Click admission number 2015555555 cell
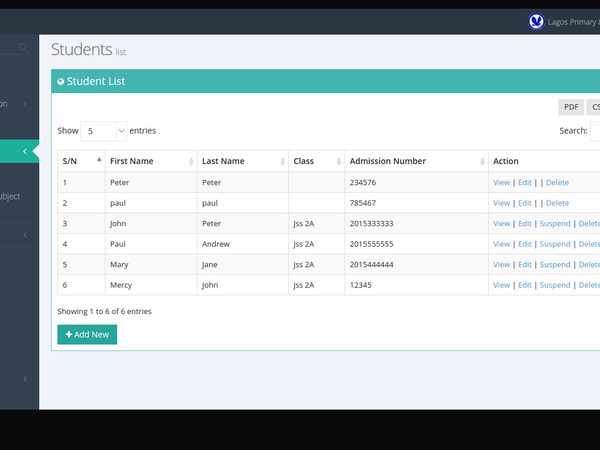 click(x=416, y=244)
